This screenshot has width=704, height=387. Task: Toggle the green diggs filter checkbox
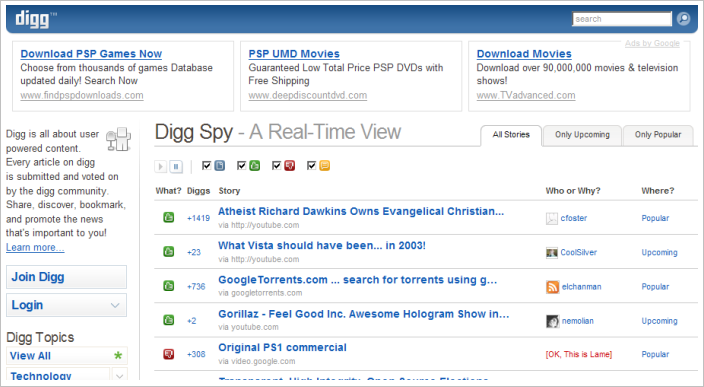(x=242, y=166)
